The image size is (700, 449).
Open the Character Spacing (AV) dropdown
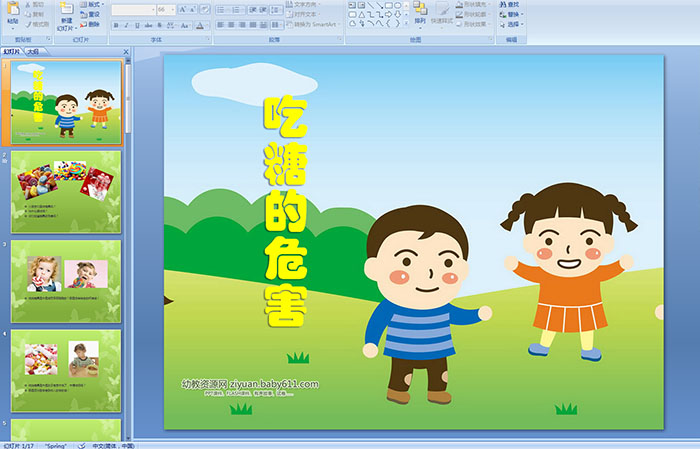(x=171, y=25)
